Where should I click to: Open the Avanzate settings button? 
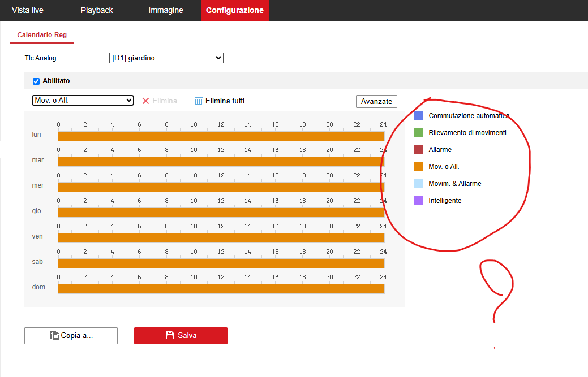376,101
